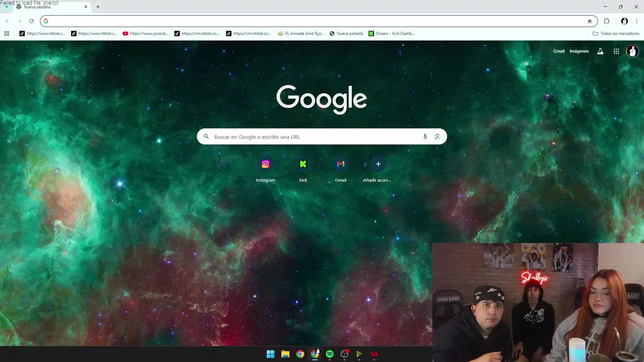
Task: Open the red app icon in the taskbar
Action: [374, 354]
